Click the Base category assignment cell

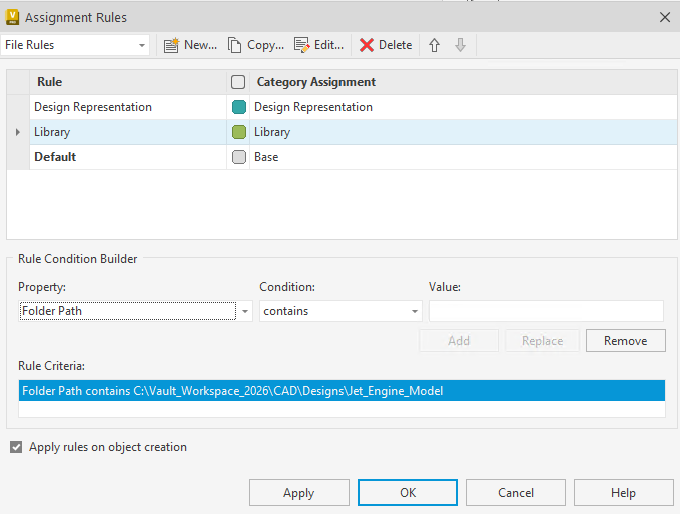(x=463, y=157)
